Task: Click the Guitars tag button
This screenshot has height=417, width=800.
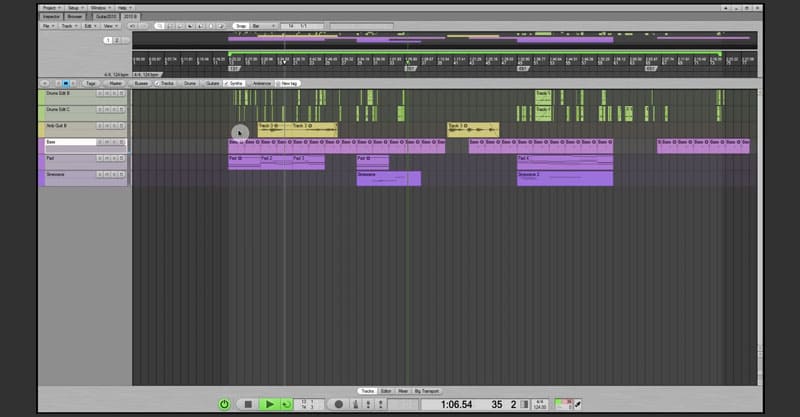Action: (x=212, y=83)
